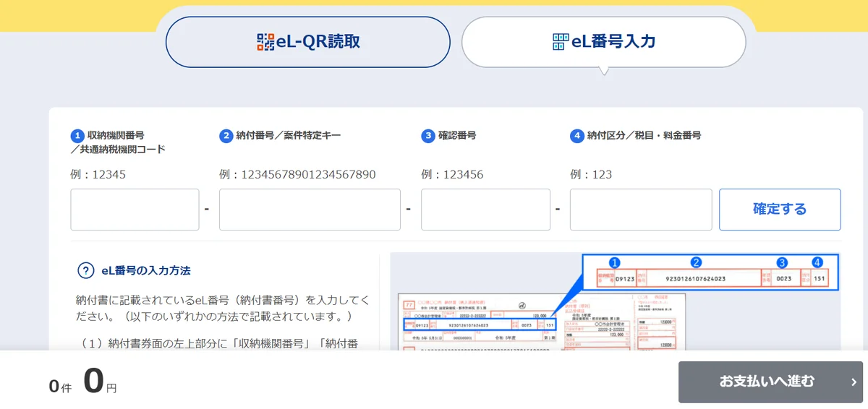868x409 pixels.
Task: Click the 0件 count in bottom bar
Action: tap(61, 387)
